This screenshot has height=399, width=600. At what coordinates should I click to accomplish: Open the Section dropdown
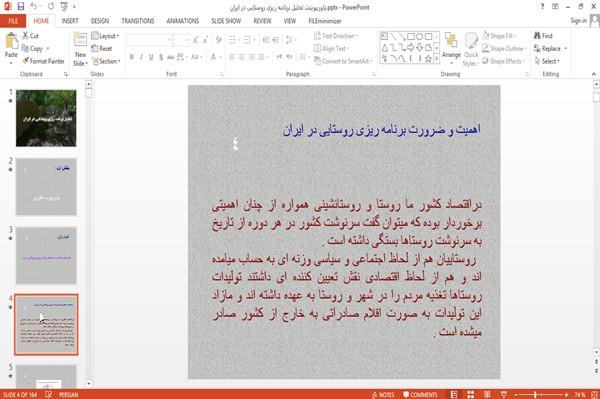coord(106,61)
